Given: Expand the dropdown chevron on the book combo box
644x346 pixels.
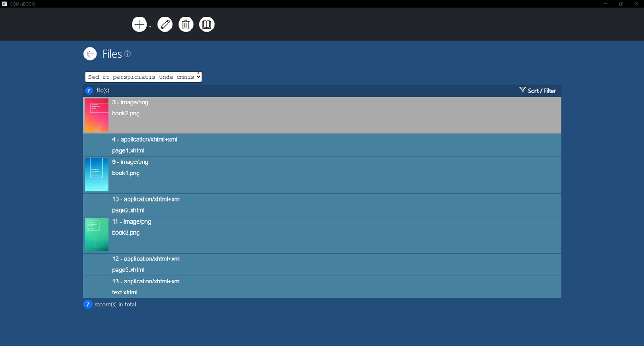Looking at the screenshot, I should click(198, 77).
